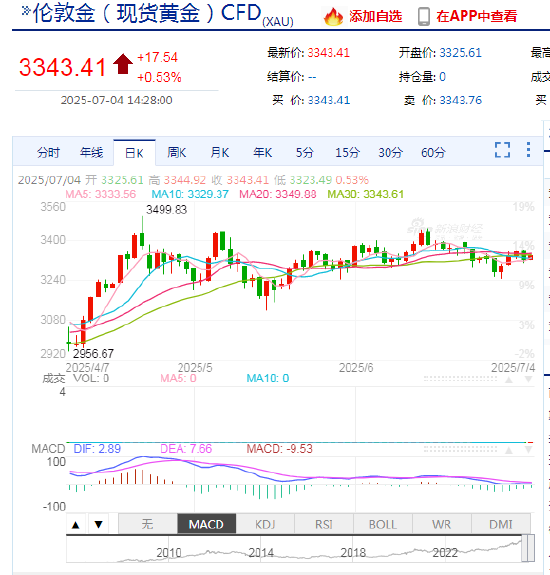Switch to 60分 interval tab
Screen dimensions: 550x575
[433, 153]
